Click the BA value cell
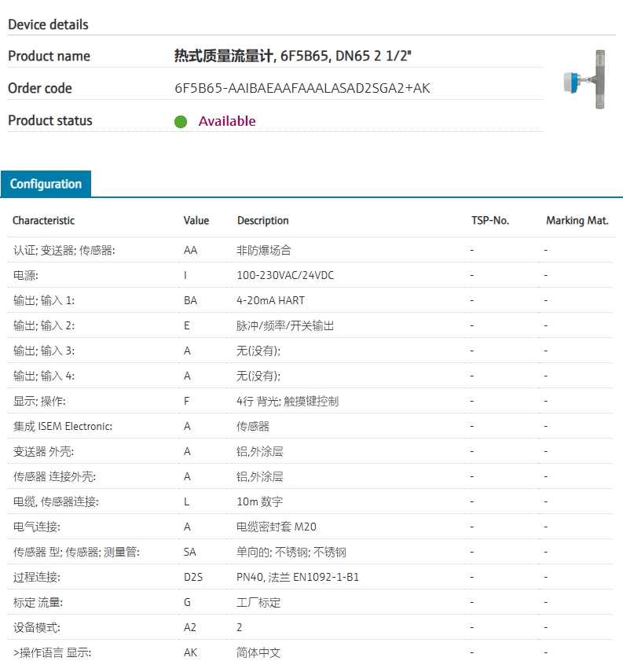 [x=191, y=301]
